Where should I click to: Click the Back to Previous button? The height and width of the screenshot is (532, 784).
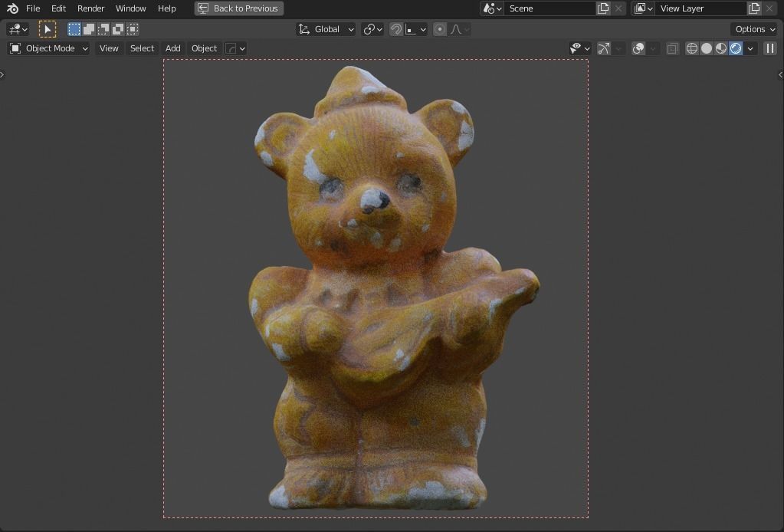[239, 8]
